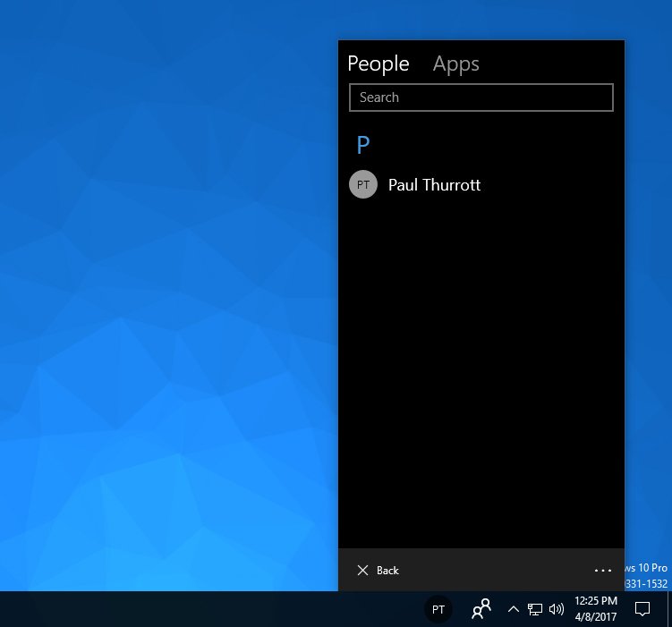
Task: Go Back from the contact picker
Action: [378, 570]
